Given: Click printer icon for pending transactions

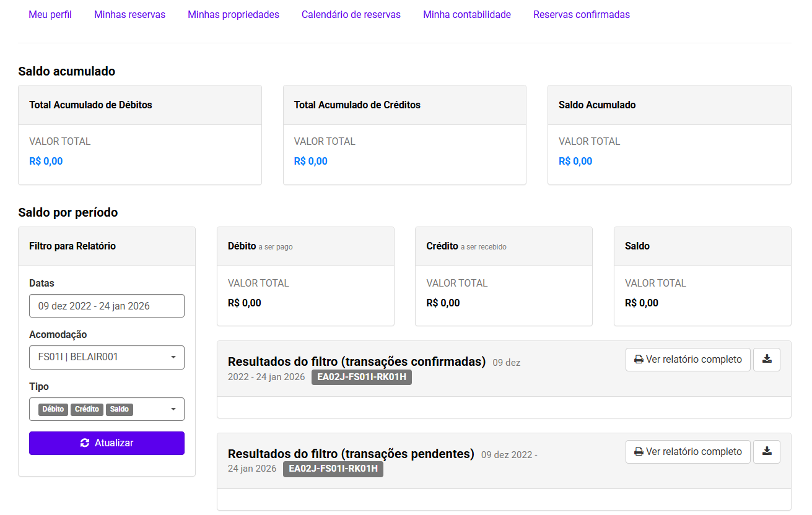Looking at the screenshot, I should point(639,452).
